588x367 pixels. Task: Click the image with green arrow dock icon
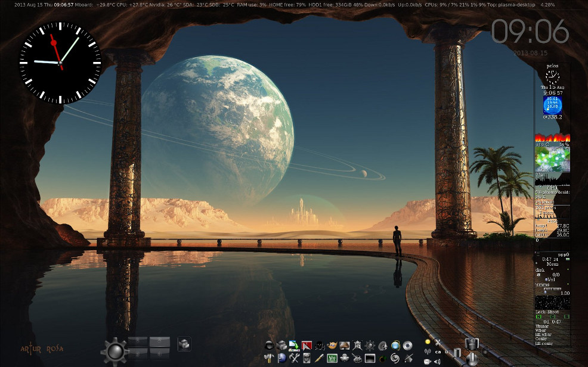(x=295, y=346)
